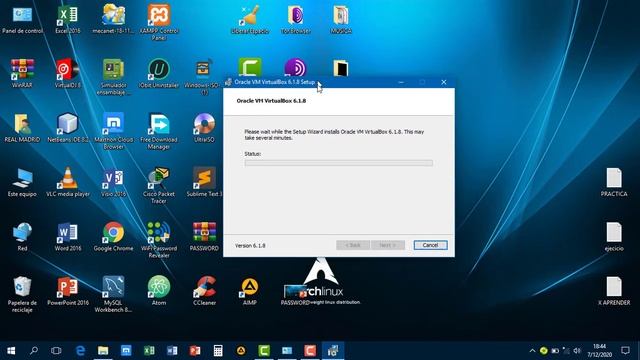Open Task View from the taskbar
Screen dimensions: 640x360
click(56, 351)
